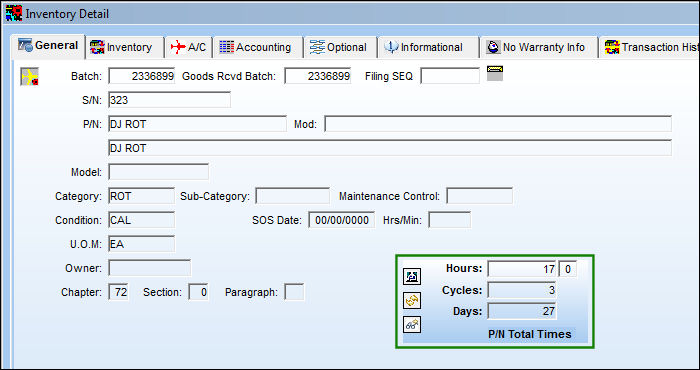Open the Transaction History tab

pyautogui.click(x=650, y=47)
